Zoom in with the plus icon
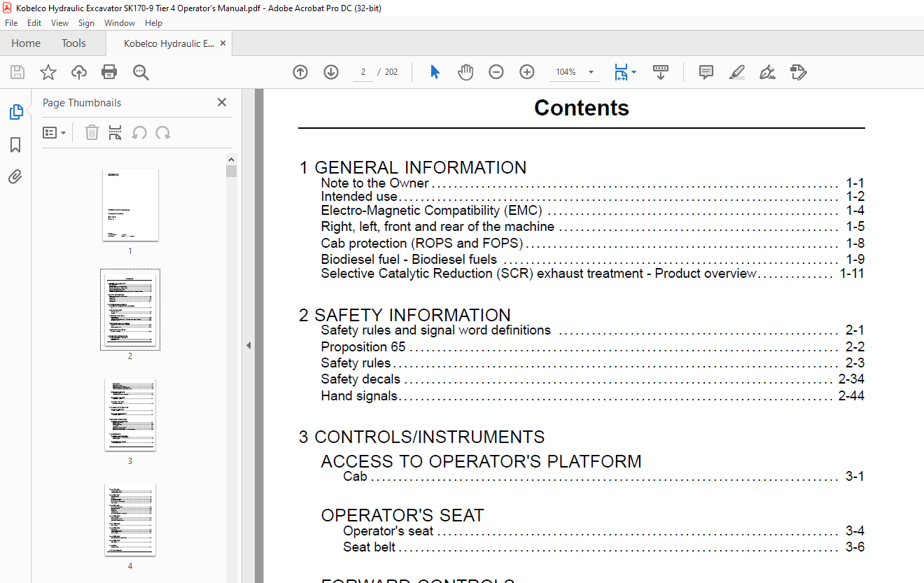Screen dimensions: 924x583 [x=527, y=72]
